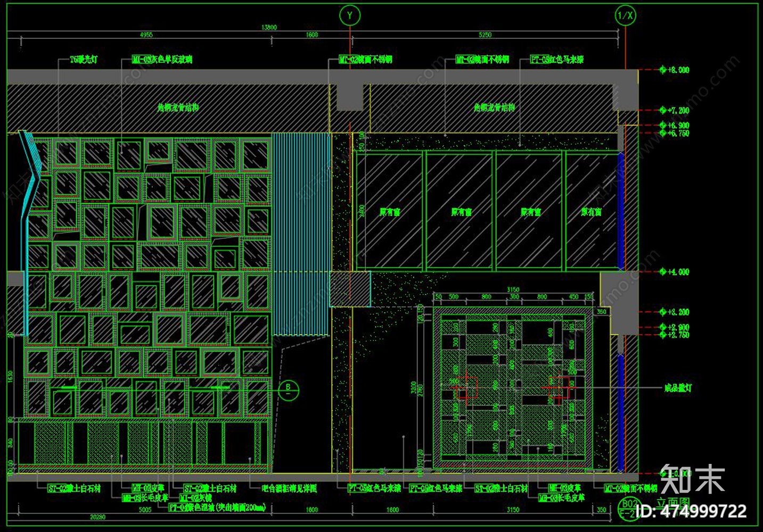Click the 350 dimension at bottom right
This screenshot has width=763, height=532.
(x=602, y=510)
